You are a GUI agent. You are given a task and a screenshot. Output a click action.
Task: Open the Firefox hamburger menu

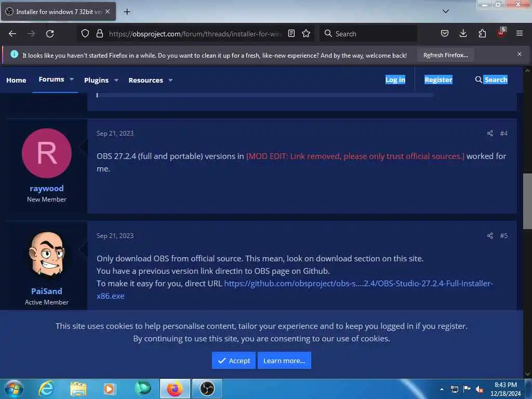(520, 33)
